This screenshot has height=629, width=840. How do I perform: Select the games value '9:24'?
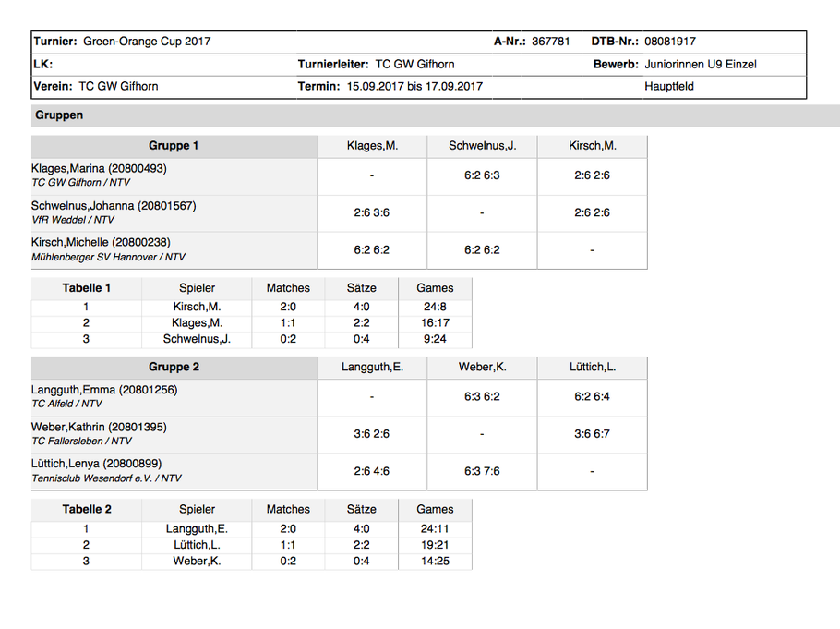(435, 339)
